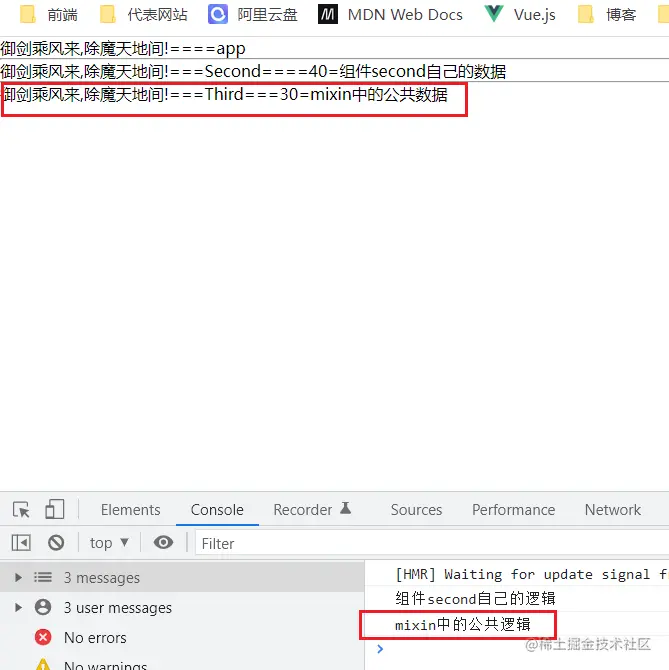
Task: Open the MDN Web Docs bookmark
Action: coord(390,15)
